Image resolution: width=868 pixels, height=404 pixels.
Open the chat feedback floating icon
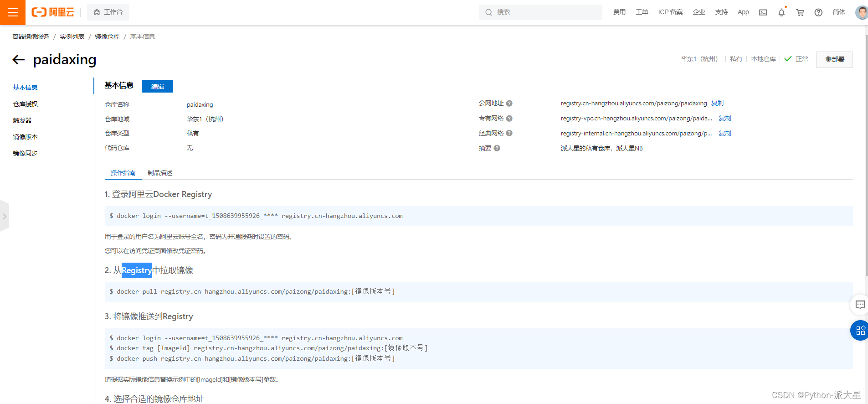860,305
